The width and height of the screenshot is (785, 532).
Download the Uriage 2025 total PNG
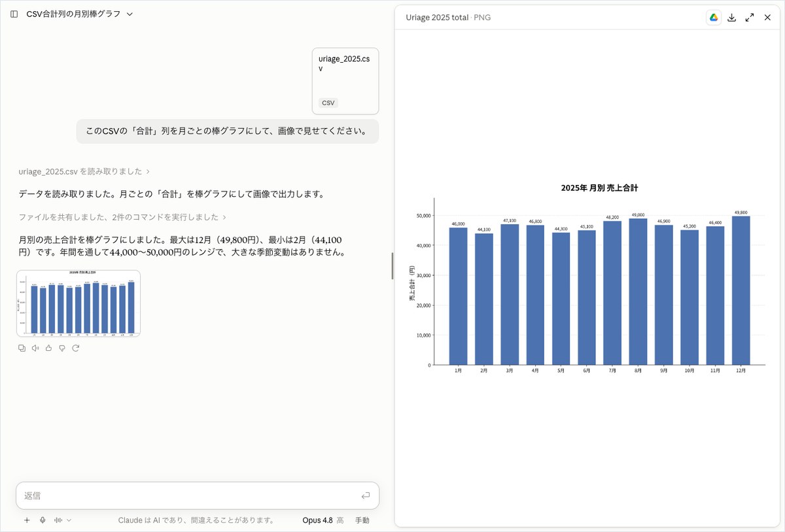[x=732, y=18]
